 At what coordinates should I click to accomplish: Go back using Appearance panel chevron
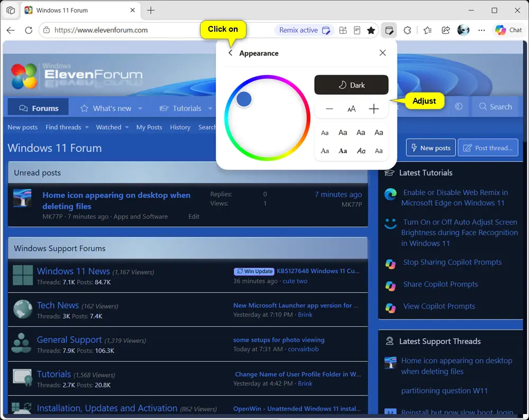pos(231,53)
